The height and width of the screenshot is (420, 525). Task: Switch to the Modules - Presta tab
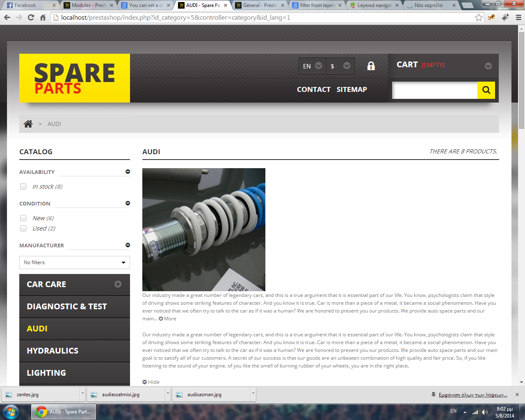point(88,5)
